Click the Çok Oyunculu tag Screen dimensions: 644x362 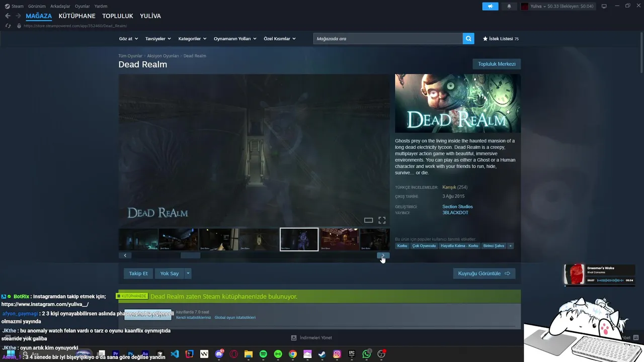[x=424, y=246]
